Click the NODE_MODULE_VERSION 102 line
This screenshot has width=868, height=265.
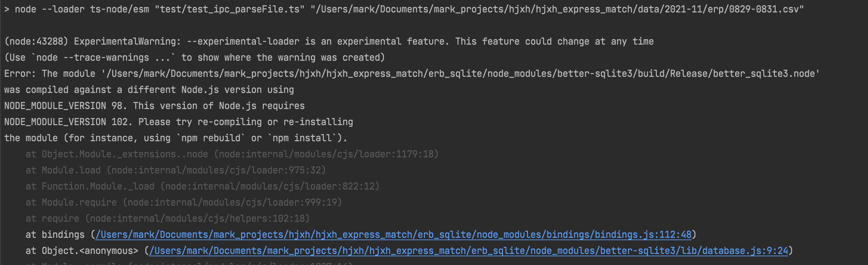click(179, 122)
